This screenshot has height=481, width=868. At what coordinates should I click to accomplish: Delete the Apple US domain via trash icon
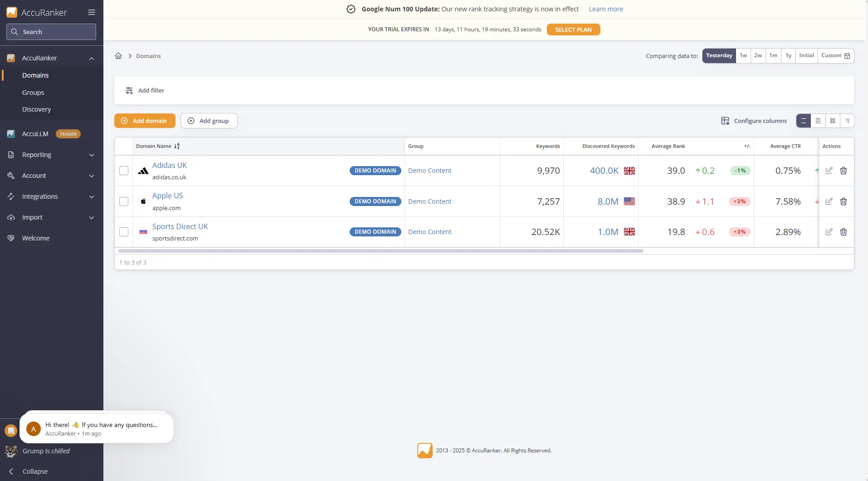coord(843,201)
